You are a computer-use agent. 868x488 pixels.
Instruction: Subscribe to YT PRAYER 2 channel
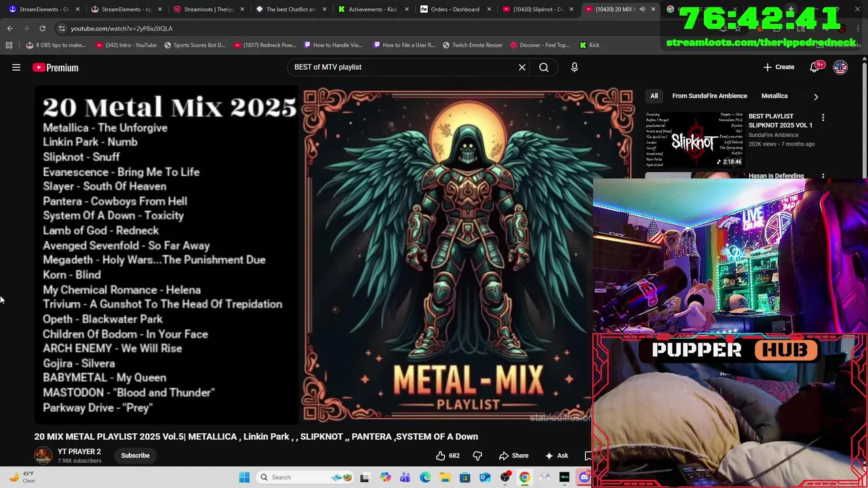(x=135, y=455)
